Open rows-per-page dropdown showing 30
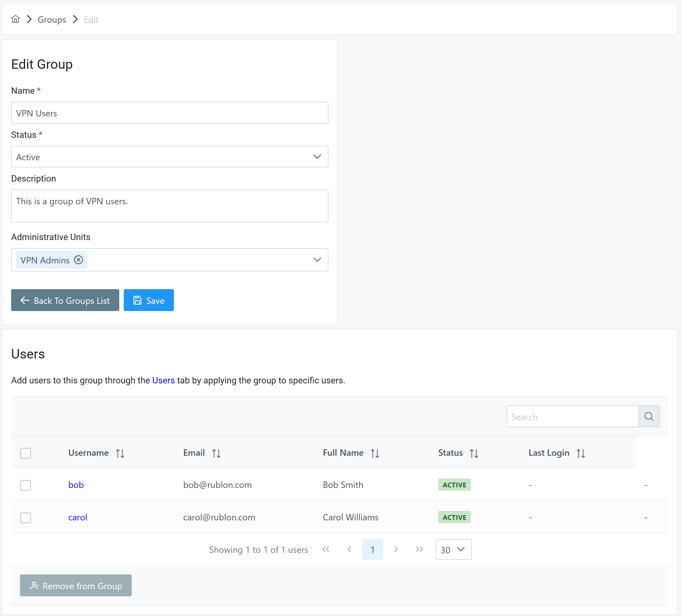 453,549
